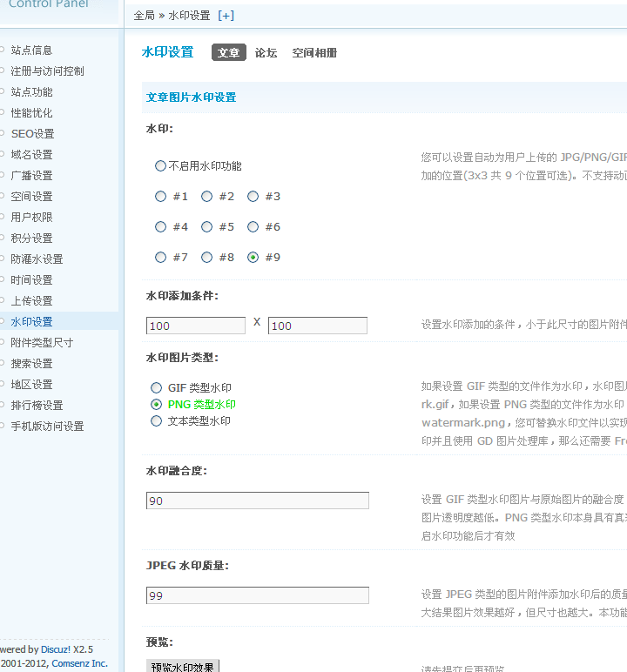This screenshot has height=672, width=627.
Task: Select GIF 类型水印 radio option
Action: (x=156, y=388)
